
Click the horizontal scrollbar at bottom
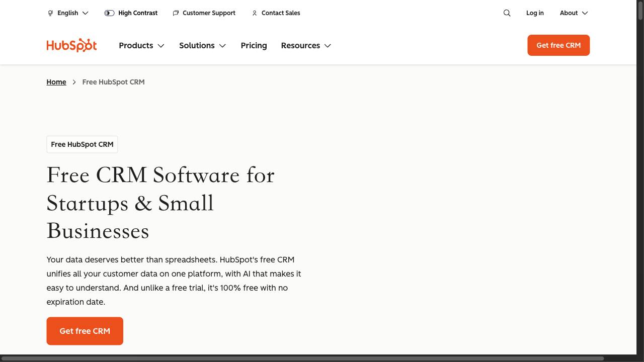point(303,358)
